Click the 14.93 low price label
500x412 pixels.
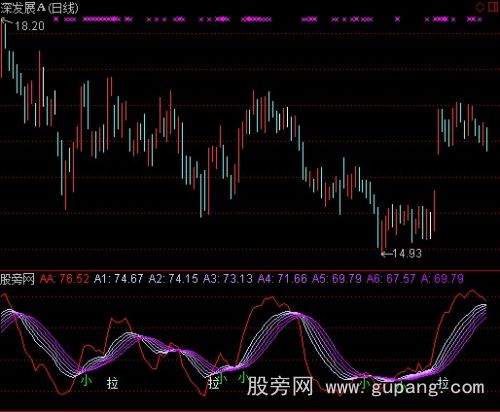pos(407,254)
